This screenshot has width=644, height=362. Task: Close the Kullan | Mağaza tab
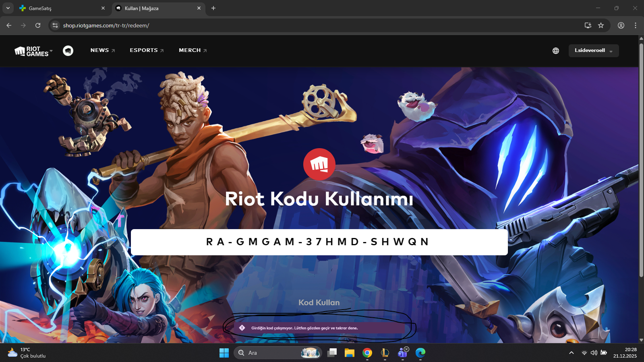coord(199,8)
